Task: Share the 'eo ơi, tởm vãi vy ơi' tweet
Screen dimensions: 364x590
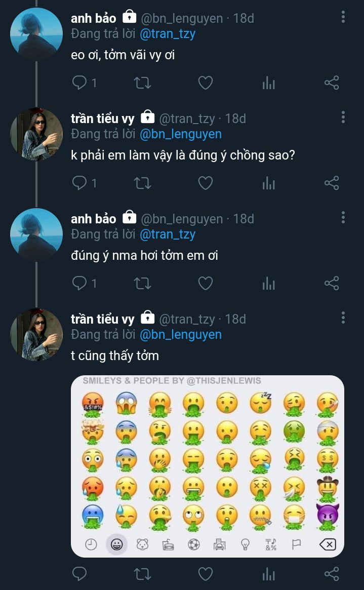Action: (332, 83)
